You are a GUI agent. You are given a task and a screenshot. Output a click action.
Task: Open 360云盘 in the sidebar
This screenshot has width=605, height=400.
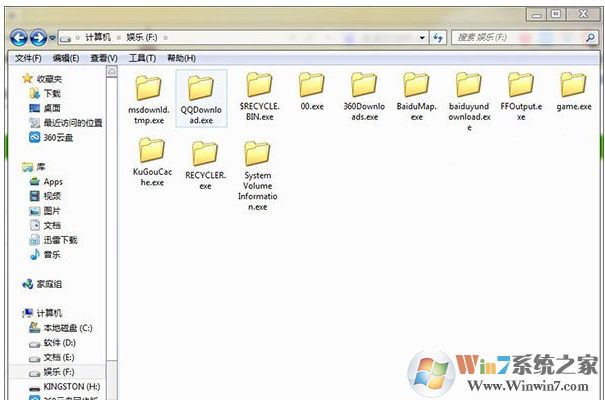[51, 138]
